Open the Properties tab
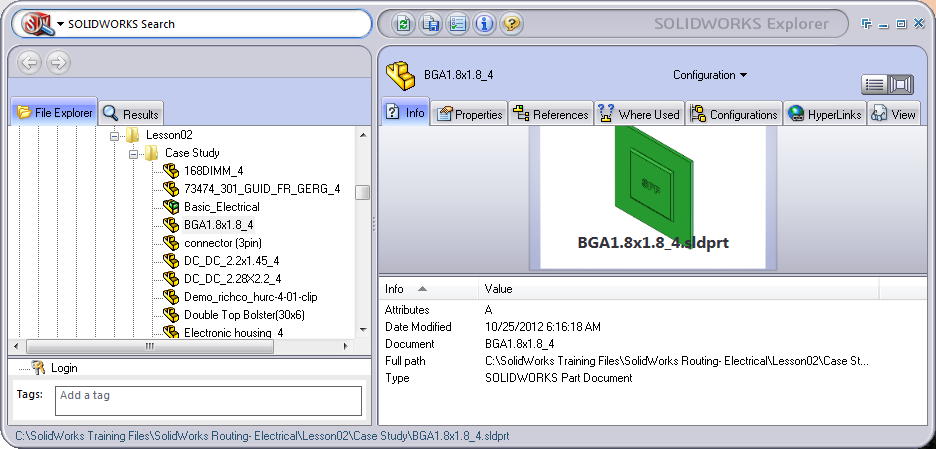 tap(469, 114)
